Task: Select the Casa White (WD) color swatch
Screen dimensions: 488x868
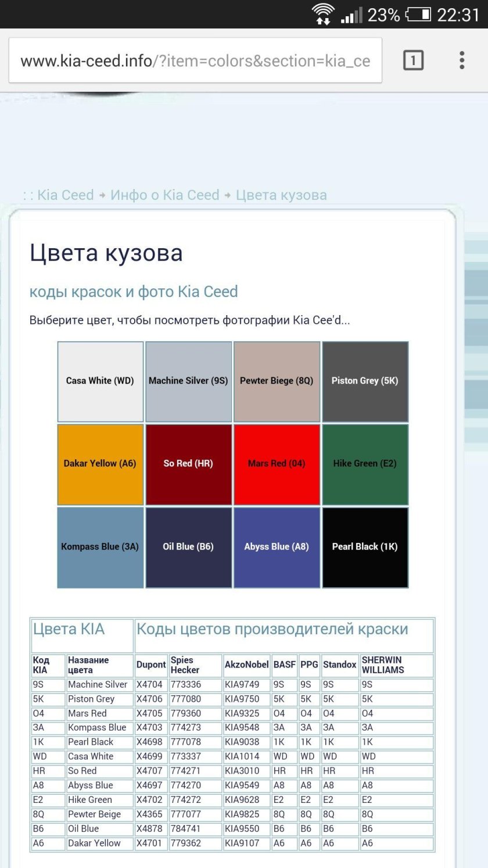Action: point(99,381)
